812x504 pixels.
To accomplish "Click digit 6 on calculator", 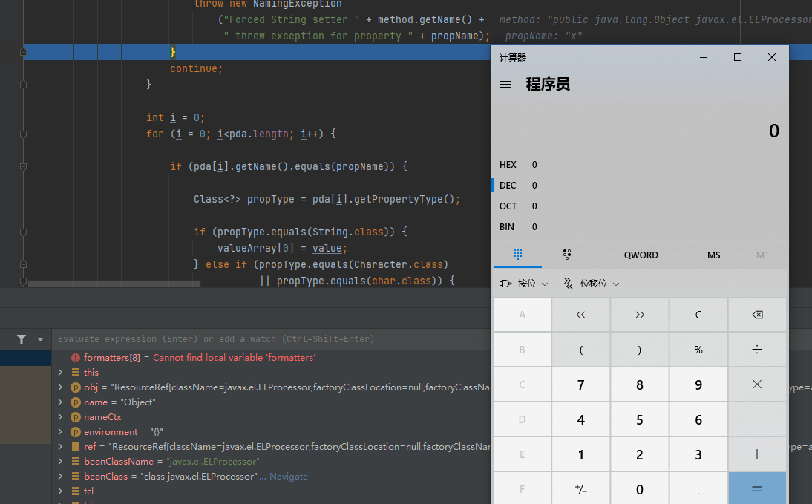I will [698, 419].
